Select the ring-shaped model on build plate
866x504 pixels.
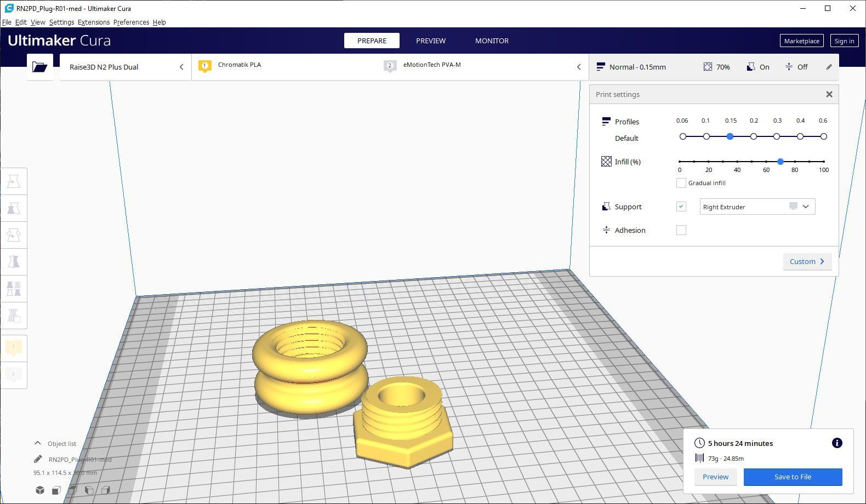pyautogui.click(x=310, y=366)
